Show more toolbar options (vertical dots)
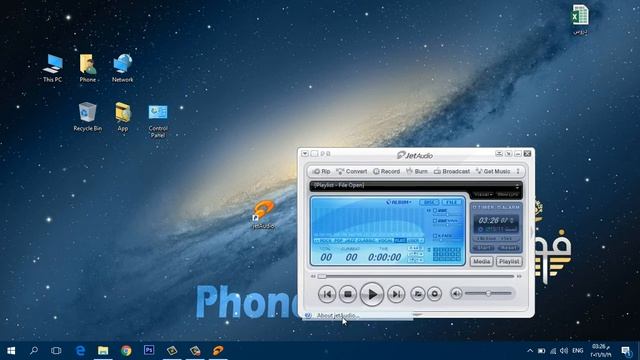Viewport: 640px width, 360px height. click(518, 171)
